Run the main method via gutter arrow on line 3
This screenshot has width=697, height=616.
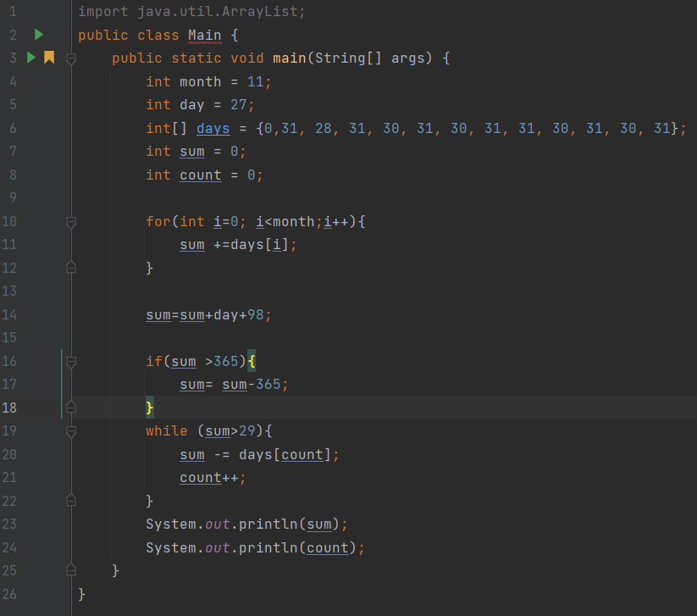pyautogui.click(x=31, y=58)
